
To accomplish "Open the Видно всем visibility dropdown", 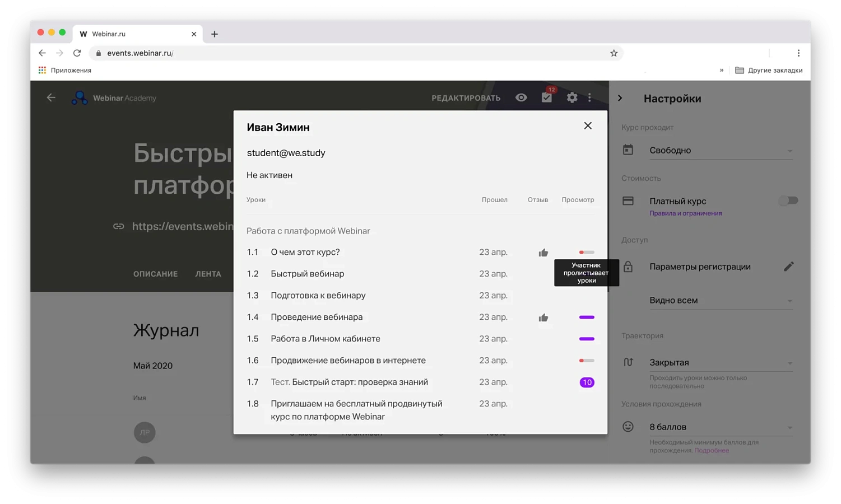I will (721, 300).
